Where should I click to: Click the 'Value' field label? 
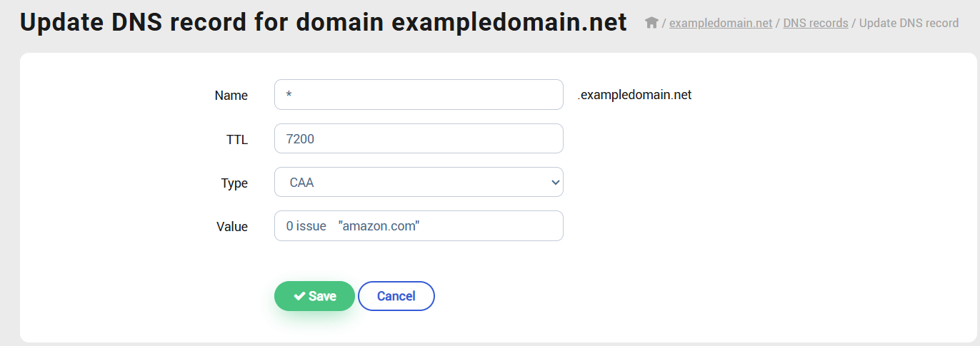click(x=231, y=227)
